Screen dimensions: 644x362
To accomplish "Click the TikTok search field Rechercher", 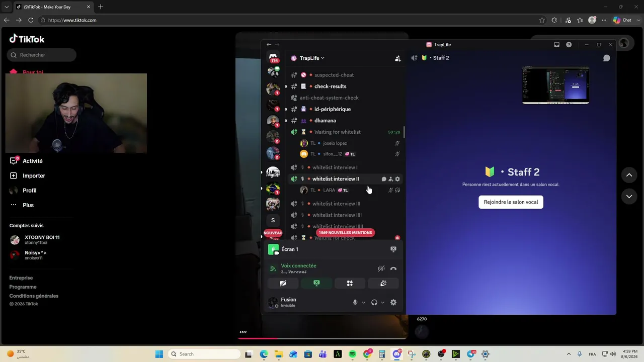I will 42,55.
